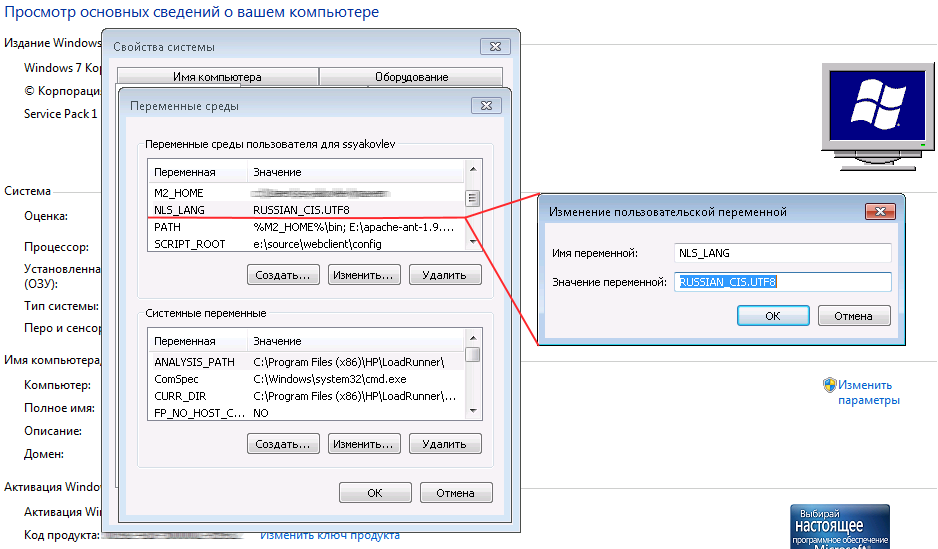Click OK in the variable edit dialog
Viewport: 938px width, 549px height.
pyautogui.click(x=773, y=316)
